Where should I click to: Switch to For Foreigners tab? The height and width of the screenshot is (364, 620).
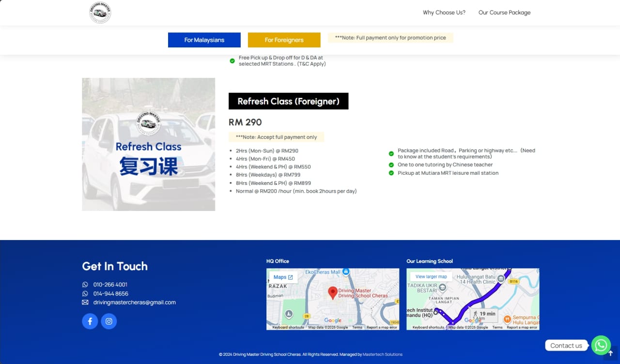point(284,40)
